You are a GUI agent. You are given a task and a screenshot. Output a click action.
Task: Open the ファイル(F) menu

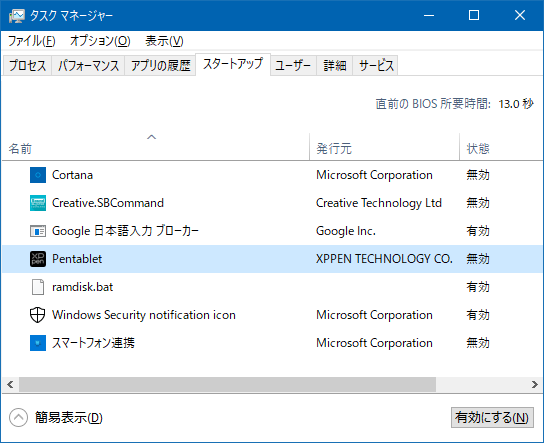pos(32,41)
